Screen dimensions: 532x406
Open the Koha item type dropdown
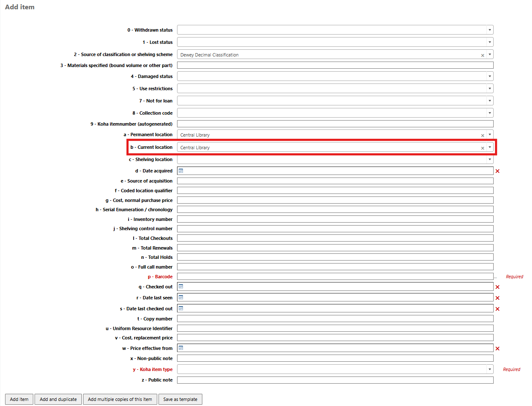(x=490, y=369)
